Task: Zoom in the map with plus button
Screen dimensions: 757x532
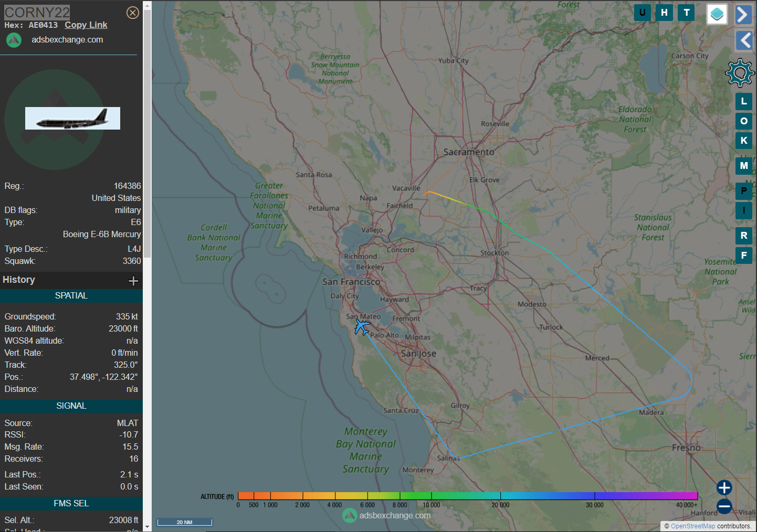Action: pos(724,487)
